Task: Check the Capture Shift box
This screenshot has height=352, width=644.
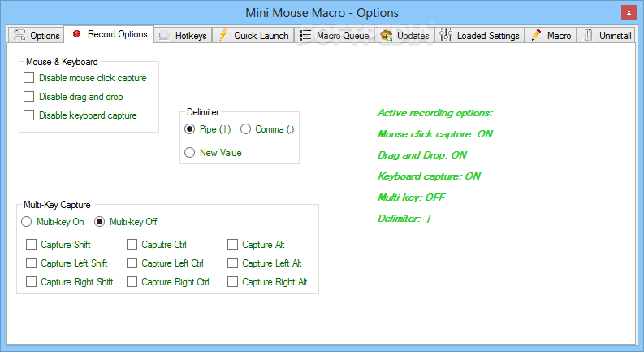Action: (x=31, y=244)
